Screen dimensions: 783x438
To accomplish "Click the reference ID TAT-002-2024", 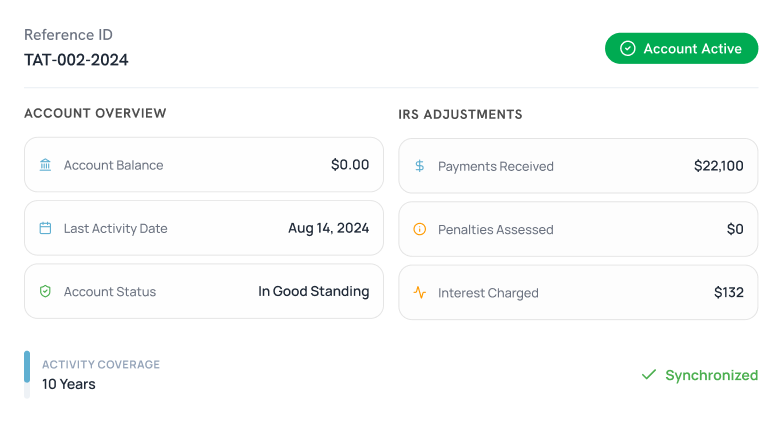I will (76, 60).
